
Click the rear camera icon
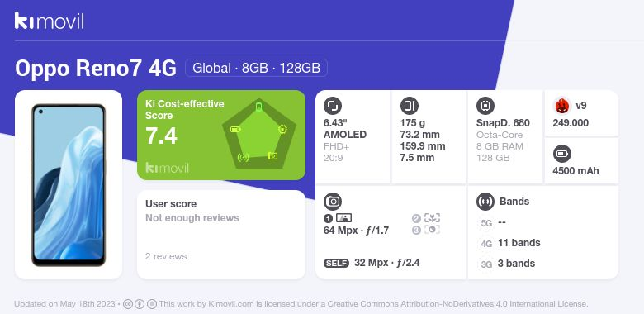(333, 202)
